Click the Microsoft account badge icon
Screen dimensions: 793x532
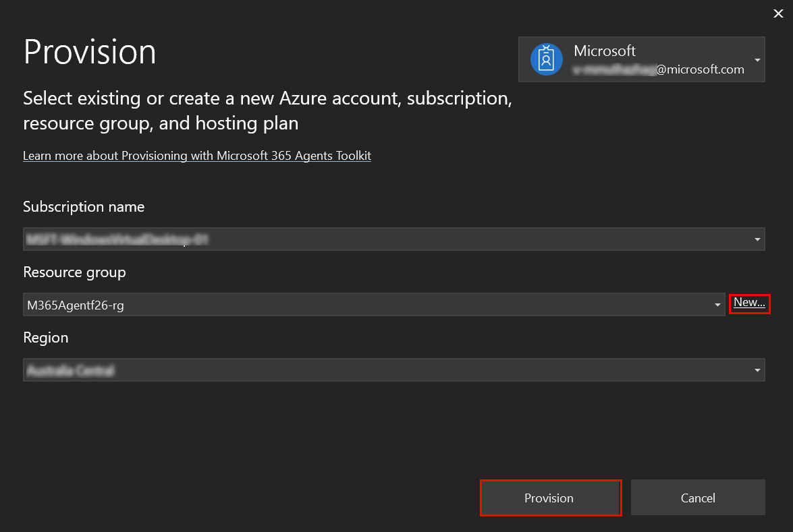[x=546, y=59]
